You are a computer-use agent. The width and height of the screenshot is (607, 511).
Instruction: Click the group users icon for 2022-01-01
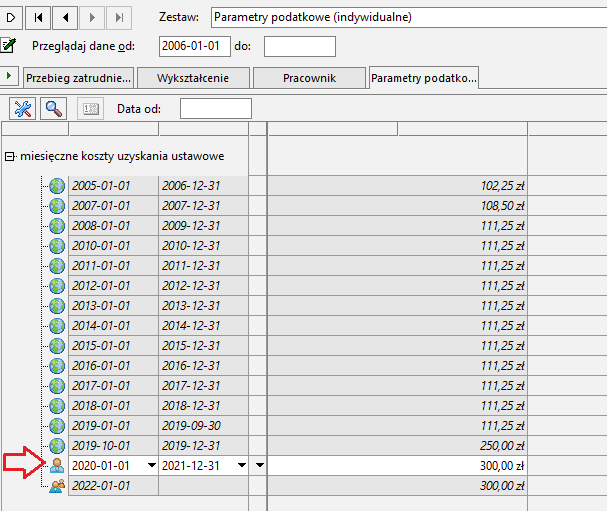(57, 485)
